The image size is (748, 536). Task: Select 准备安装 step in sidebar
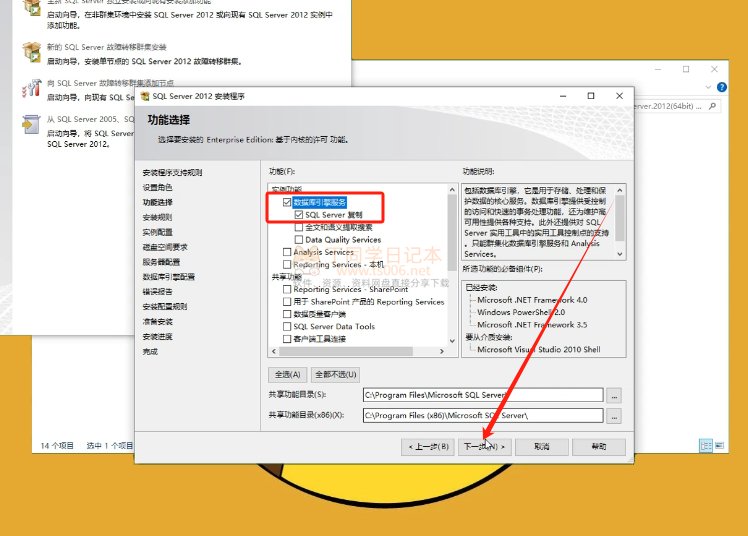coord(157,321)
